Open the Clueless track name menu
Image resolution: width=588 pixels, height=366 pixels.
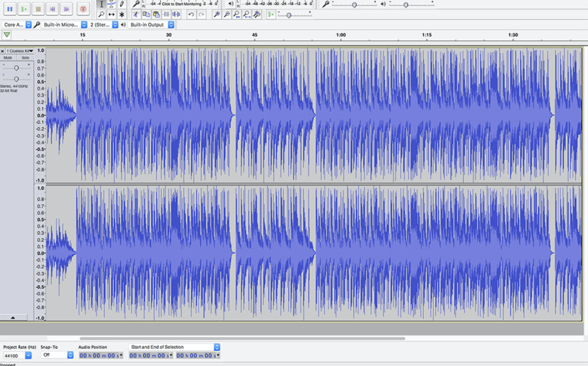click(19, 51)
